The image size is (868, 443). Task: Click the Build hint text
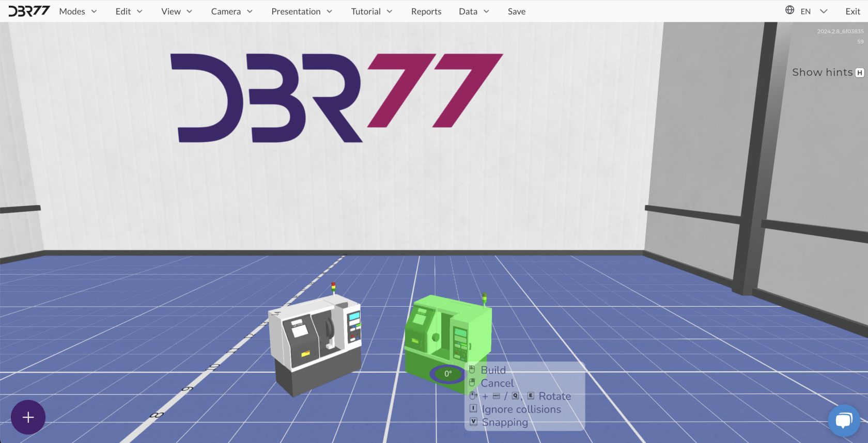pyautogui.click(x=493, y=370)
